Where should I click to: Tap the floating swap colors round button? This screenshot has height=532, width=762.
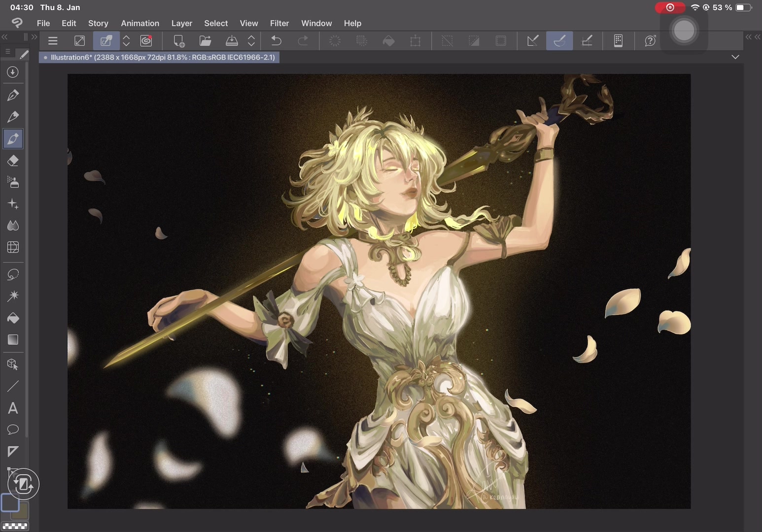pos(23,484)
